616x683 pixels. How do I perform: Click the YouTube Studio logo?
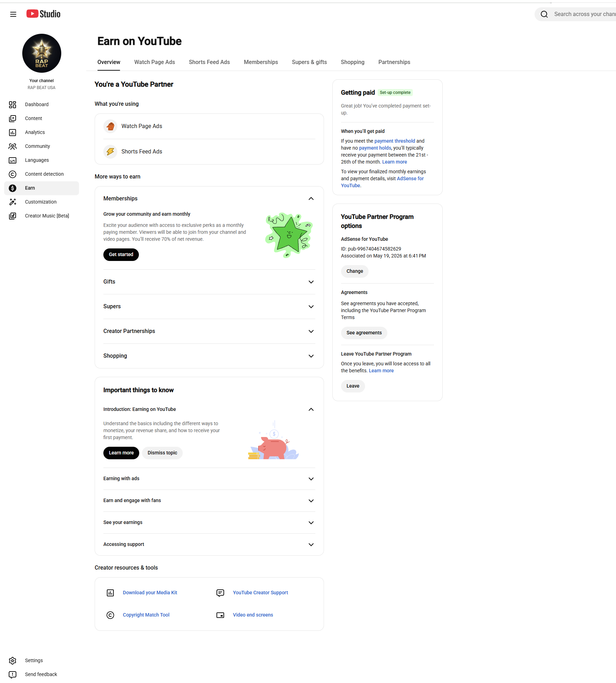tap(43, 14)
